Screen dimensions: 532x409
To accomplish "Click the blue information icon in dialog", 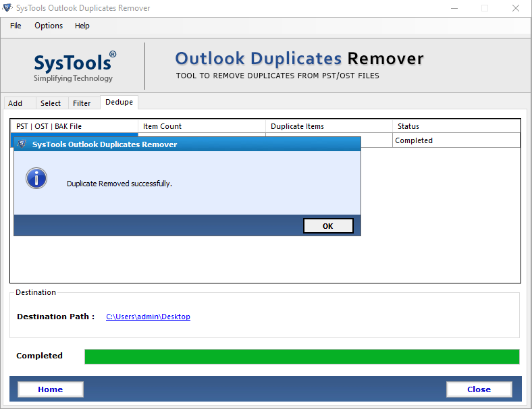I will tap(36, 178).
